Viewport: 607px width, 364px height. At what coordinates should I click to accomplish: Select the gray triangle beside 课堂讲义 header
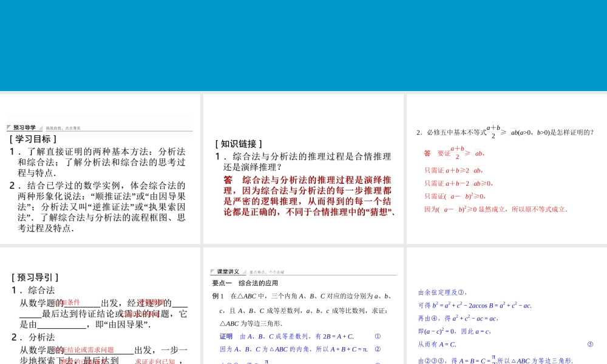pyautogui.click(x=245, y=272)
